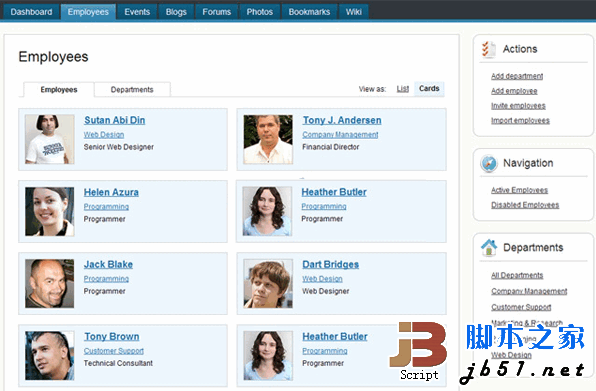Click the Financial Director title text
The height and width of the screenshot is (391, 596).
[x=331, y=147]
